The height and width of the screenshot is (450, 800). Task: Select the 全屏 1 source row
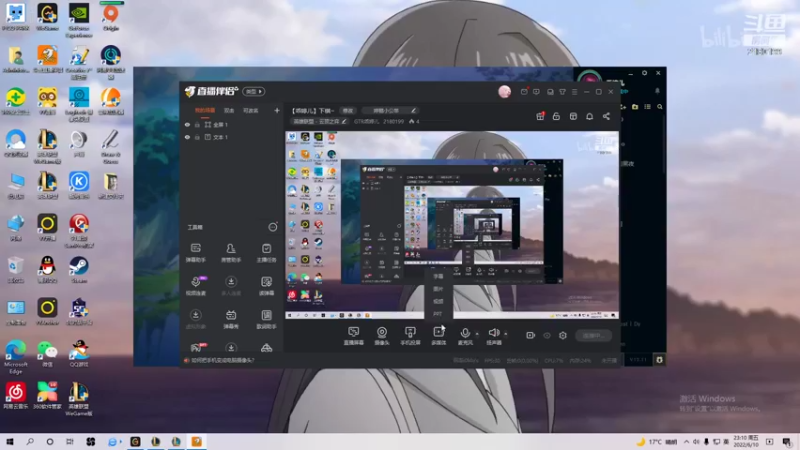pyautogui.click(x=232, y=124)
